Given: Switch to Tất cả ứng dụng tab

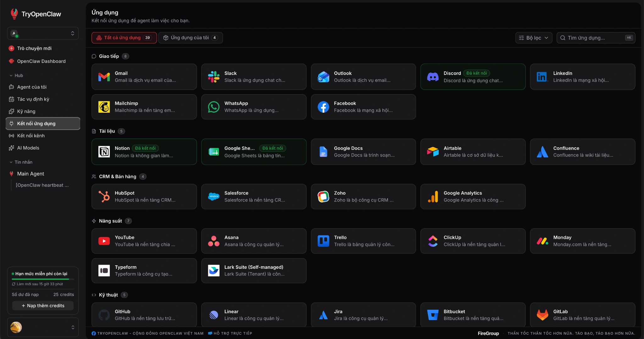Looking at the screenshot, I should click(x=124, y=38).
